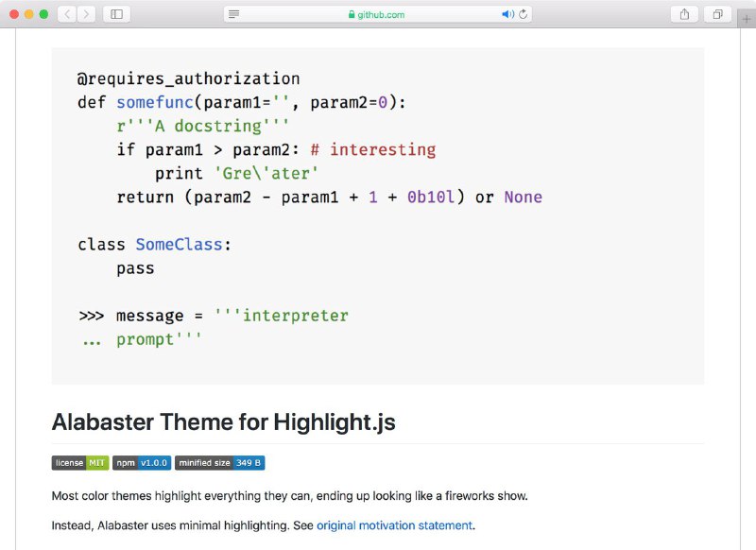Open a new tab with plus button
This screenshot has width=756, height=550.
click(747, 19)
